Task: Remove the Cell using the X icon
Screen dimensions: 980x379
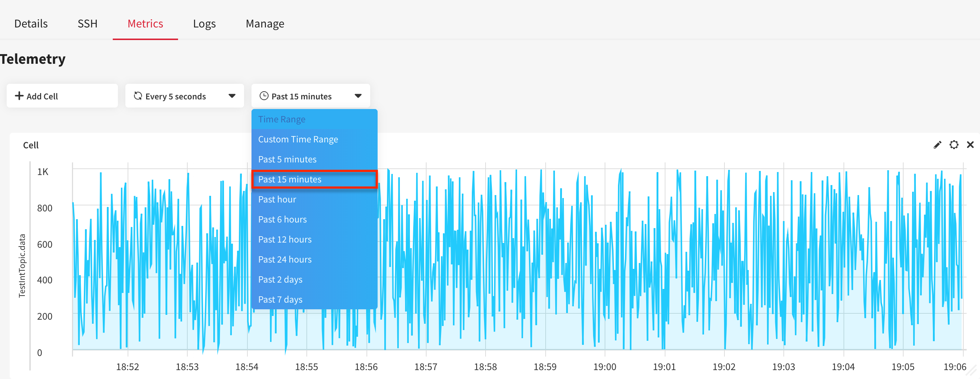Action: tap(970, 145)
